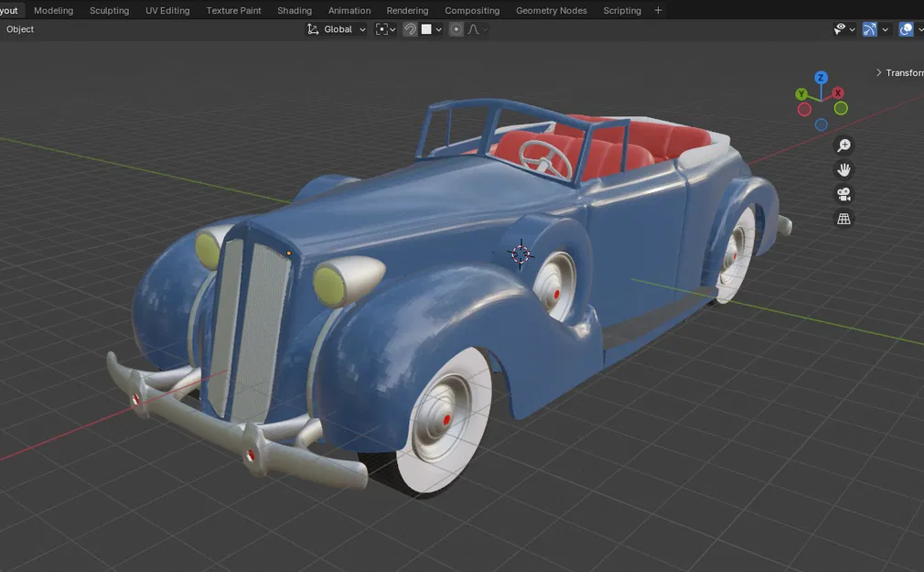Click the snap magnet icon in the header
The width and height of the screenshot is (924, 572).
[410, 28]
